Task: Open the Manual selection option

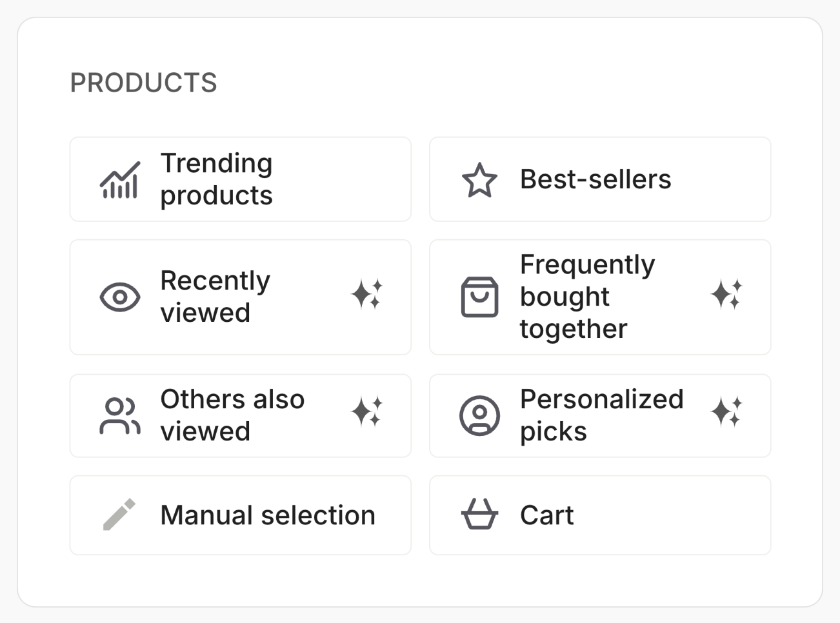Action: [241, 515]
